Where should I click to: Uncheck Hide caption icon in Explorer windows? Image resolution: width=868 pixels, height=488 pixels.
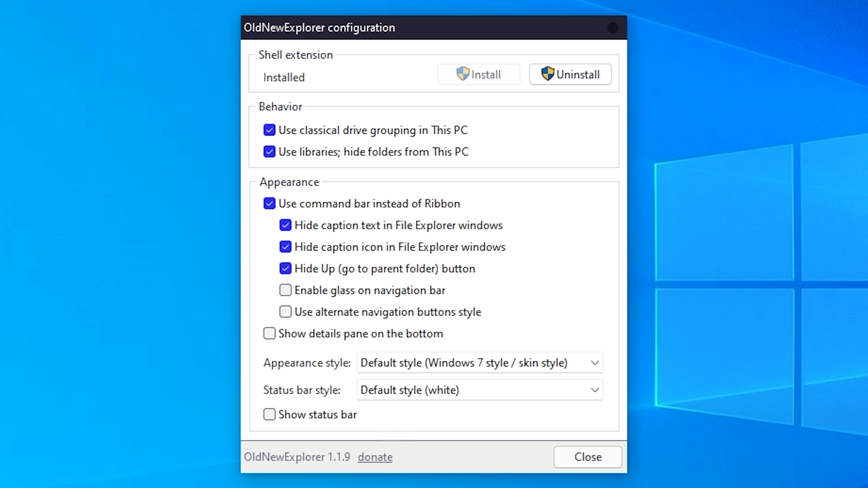285,247
